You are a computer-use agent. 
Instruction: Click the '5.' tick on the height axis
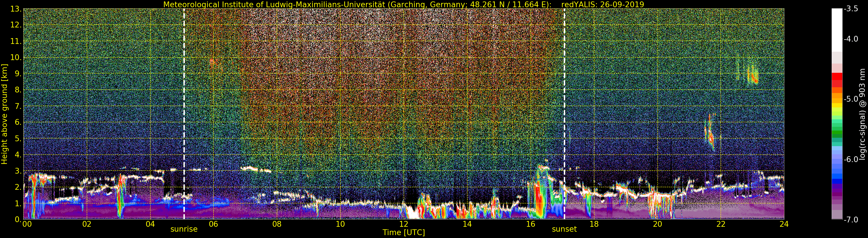(18, 139)
